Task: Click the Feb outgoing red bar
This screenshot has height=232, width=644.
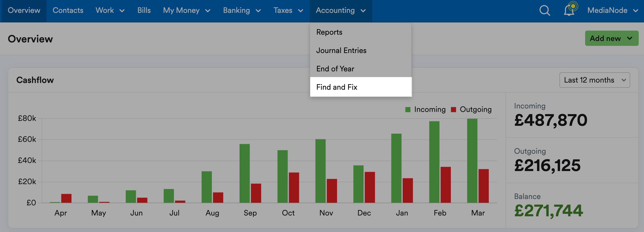Action: pos(445,185)
